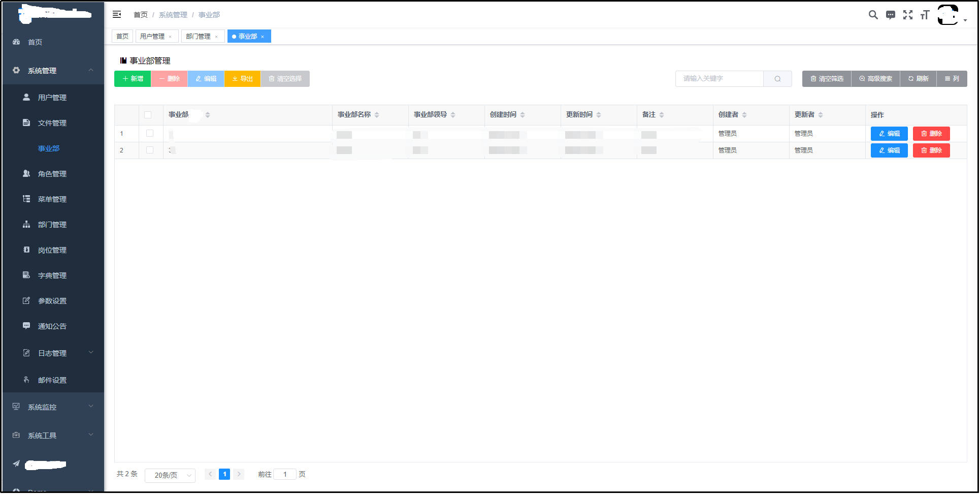This screenshot has height=494, width=980.
Task: Open 角色管理 in the sidebar
Action: point(52,174)
